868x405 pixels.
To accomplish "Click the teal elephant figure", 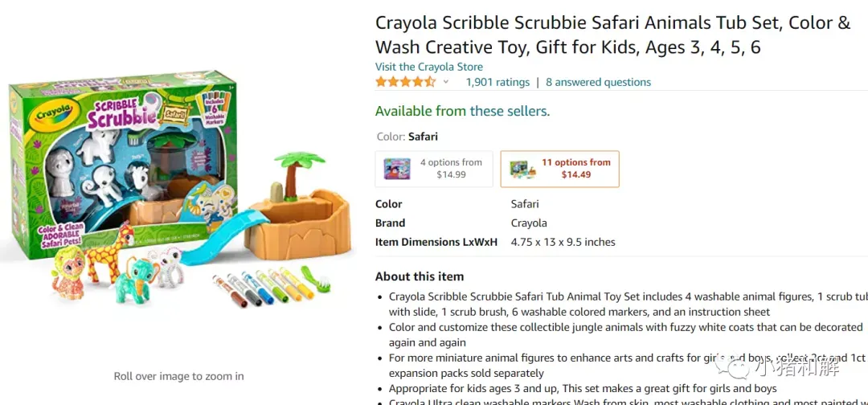I will pos(134,280).
